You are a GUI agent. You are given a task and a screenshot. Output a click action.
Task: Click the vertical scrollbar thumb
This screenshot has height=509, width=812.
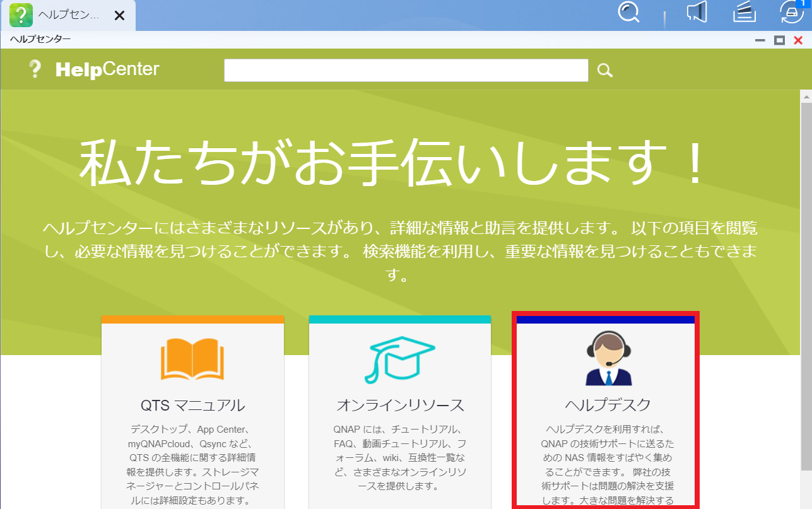click(806, 286)
